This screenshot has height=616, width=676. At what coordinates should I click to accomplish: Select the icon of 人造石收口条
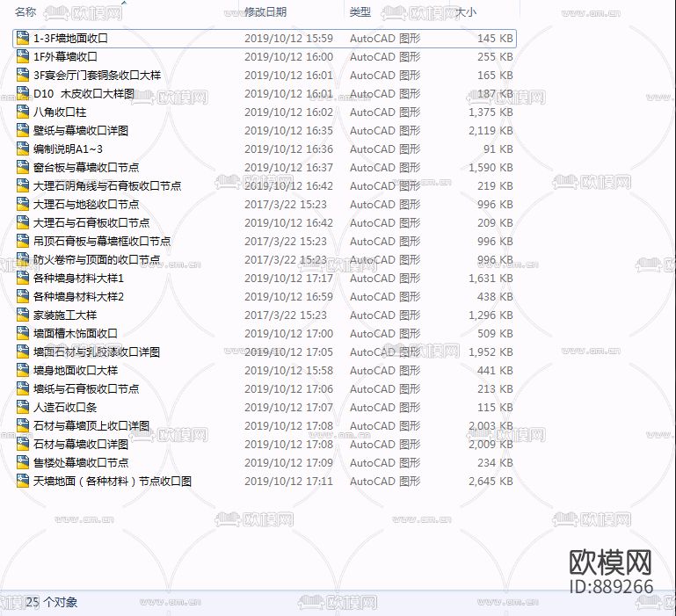(x=23, y=408)
